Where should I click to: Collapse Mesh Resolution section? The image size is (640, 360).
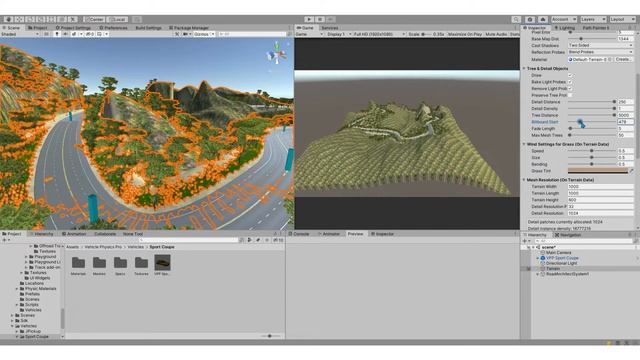524,180
